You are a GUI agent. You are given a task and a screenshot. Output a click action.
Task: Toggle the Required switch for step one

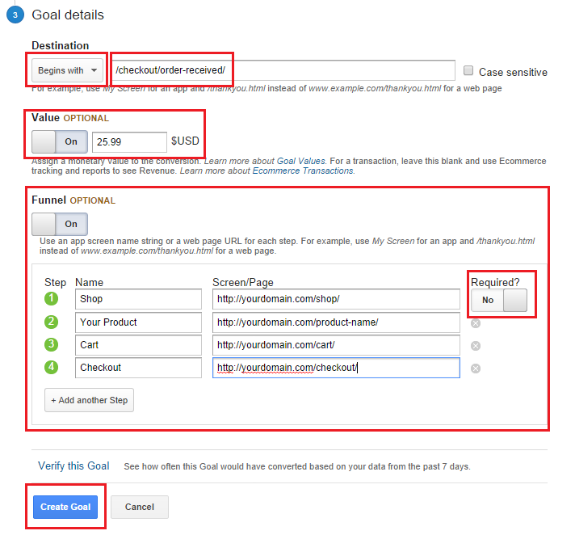pyautogui.click(x=499, y=300)
